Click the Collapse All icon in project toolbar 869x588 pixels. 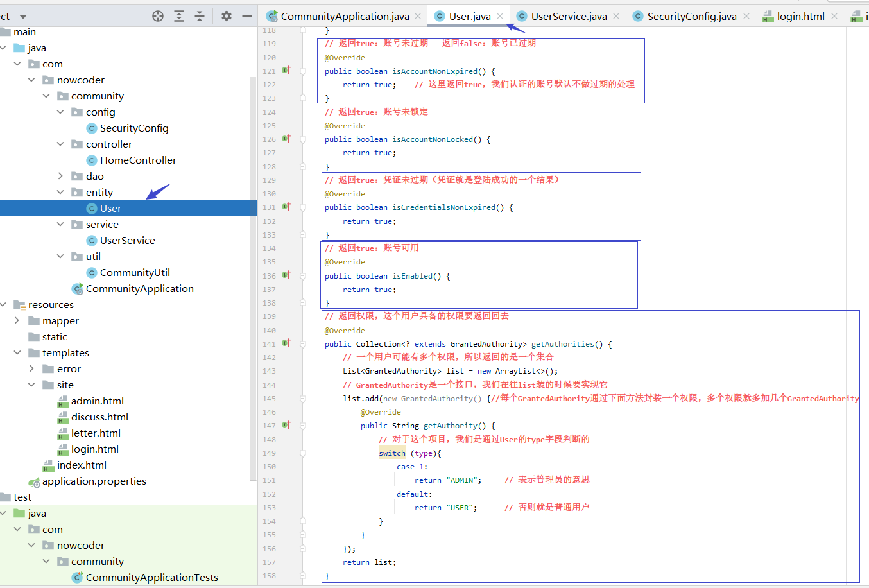click(200, 16)
